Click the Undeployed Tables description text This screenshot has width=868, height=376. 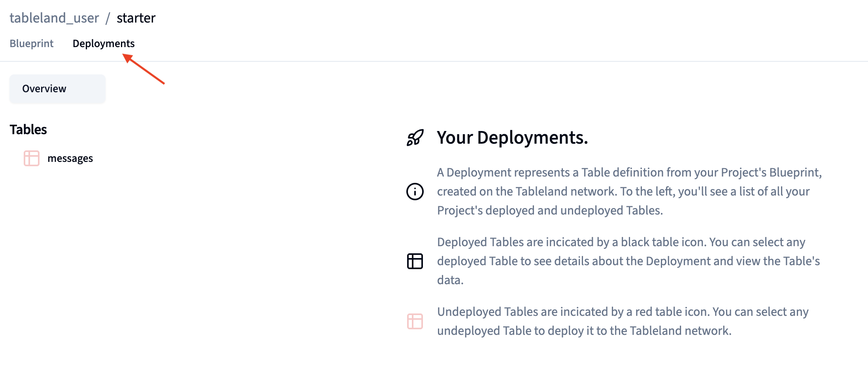[623, 321]
